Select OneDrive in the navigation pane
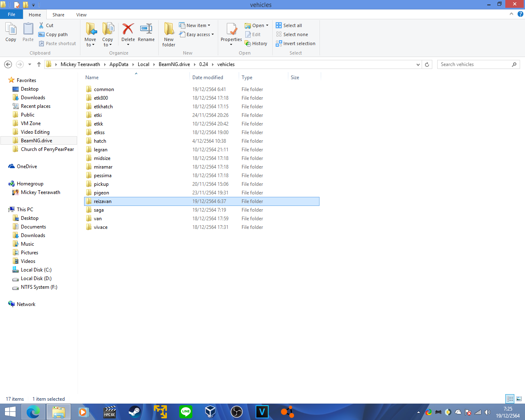The width and height of the screenshot is (525, 420). 27,167
